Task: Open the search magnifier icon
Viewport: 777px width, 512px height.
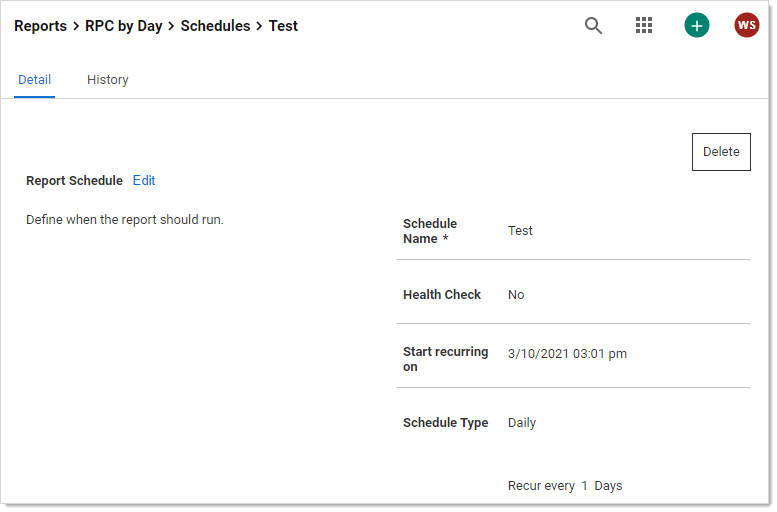Action: click(593, 26)
